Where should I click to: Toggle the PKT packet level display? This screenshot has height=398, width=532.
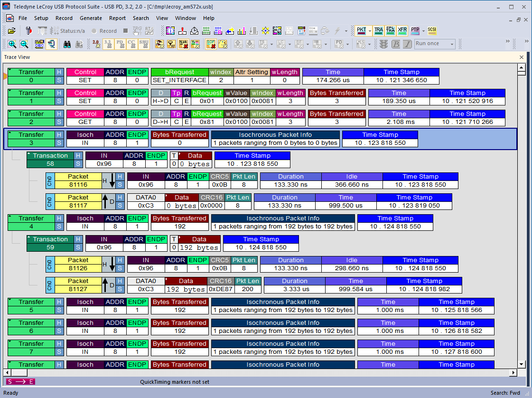(361, 31)
